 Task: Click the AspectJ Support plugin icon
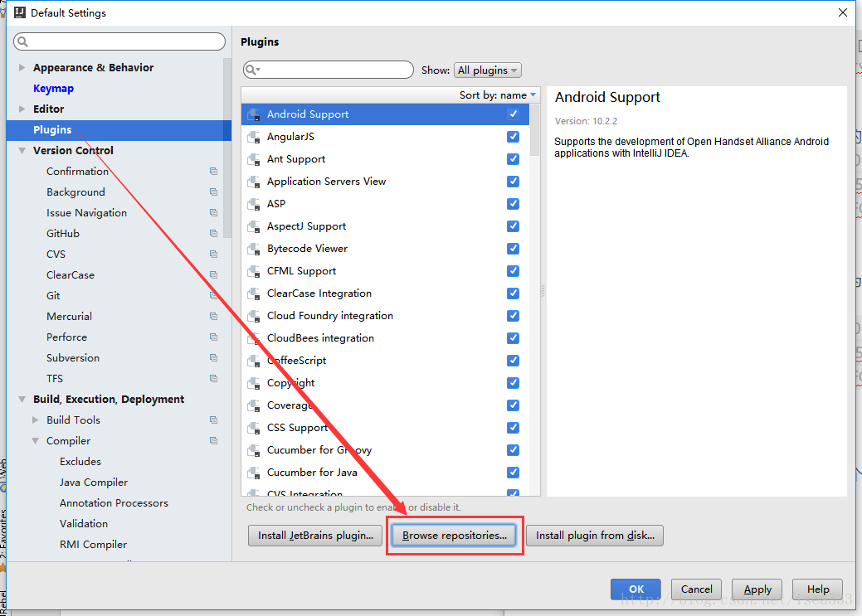pos(253,226)
